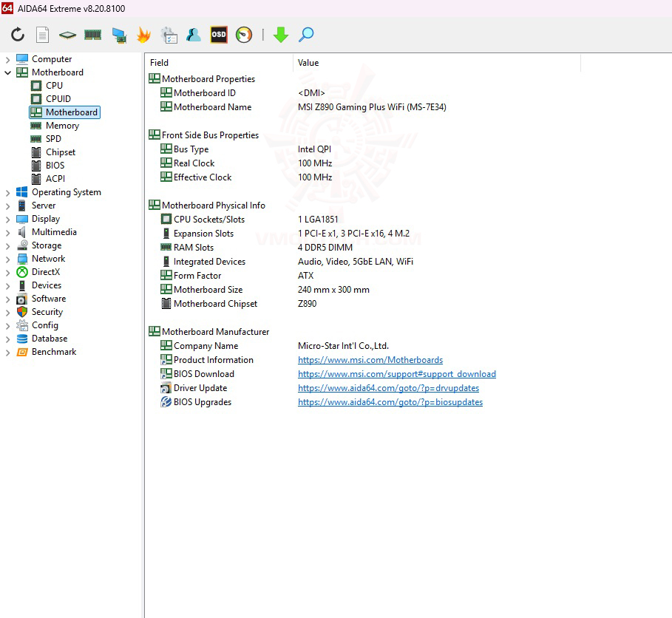
Task: Select the Chipset tree item
Action: point(61,152)
